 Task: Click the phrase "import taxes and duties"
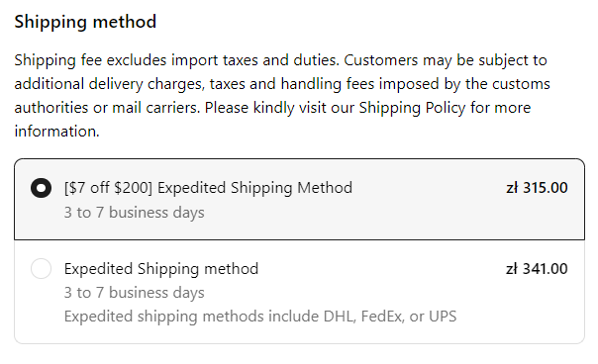coord(254,60)
